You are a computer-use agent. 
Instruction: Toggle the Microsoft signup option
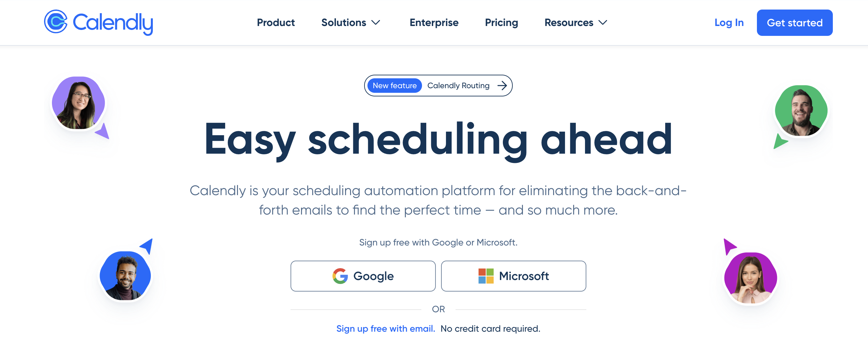pyautogui.click(x=514, y=276)
